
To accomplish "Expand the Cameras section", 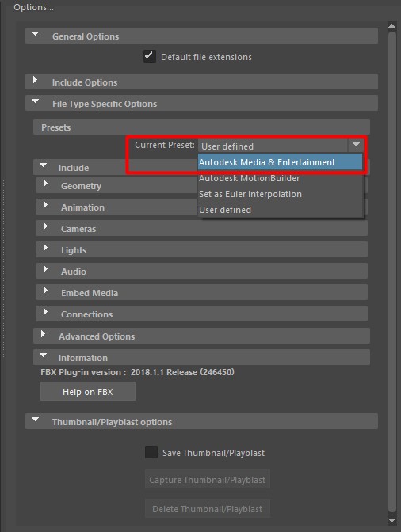I will 45,226.
